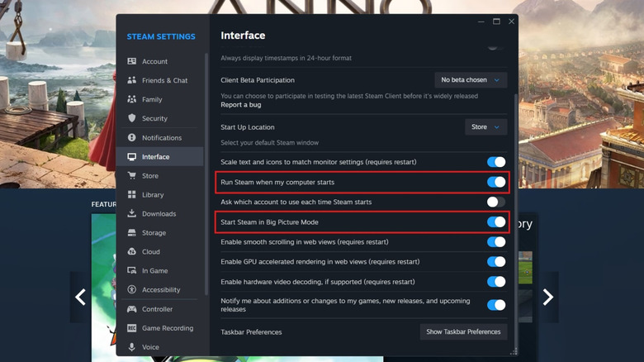644x362 pixels.
Task: Open the Game Recording settings
Action: (160, 328)
